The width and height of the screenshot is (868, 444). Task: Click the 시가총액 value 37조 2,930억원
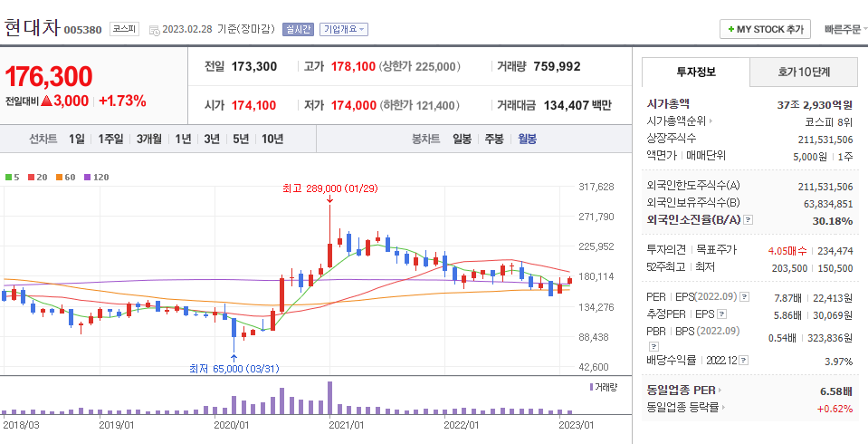(x=815, y=104)
